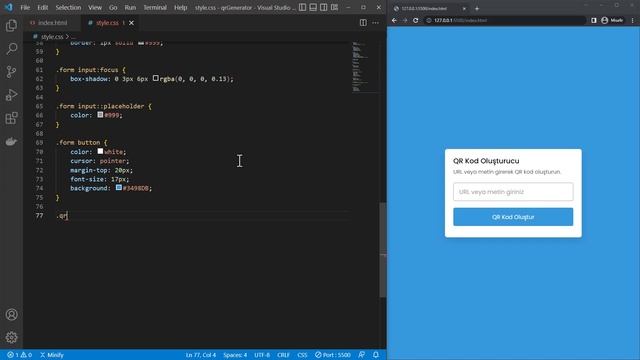Open browser side panel icon
This screenshot has width=640, height=360.
(594, 20)
